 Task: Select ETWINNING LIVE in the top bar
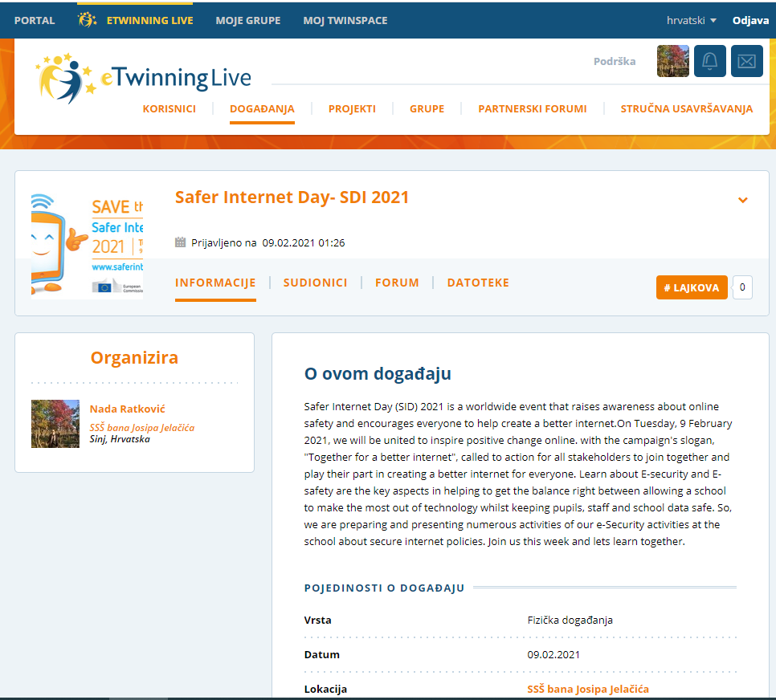(149, 20)
